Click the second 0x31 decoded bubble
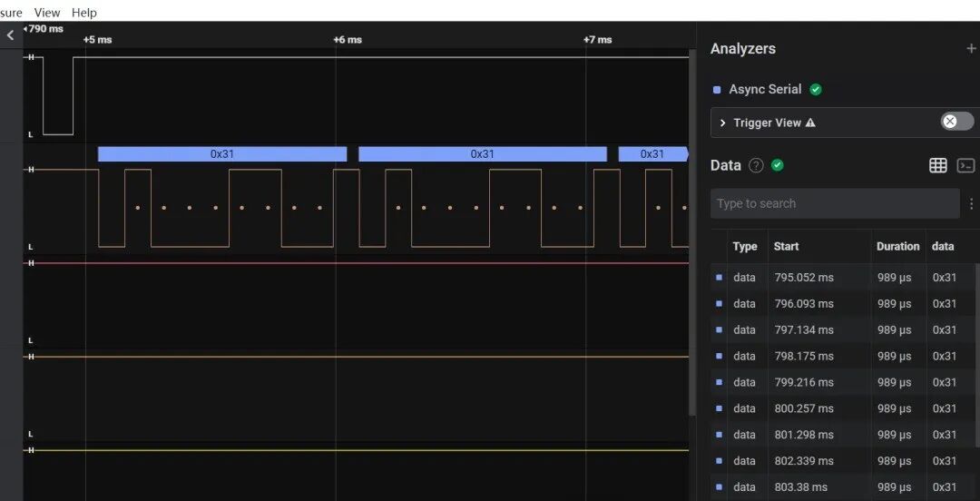Screen dimensions: 980x501 [483, 154]
